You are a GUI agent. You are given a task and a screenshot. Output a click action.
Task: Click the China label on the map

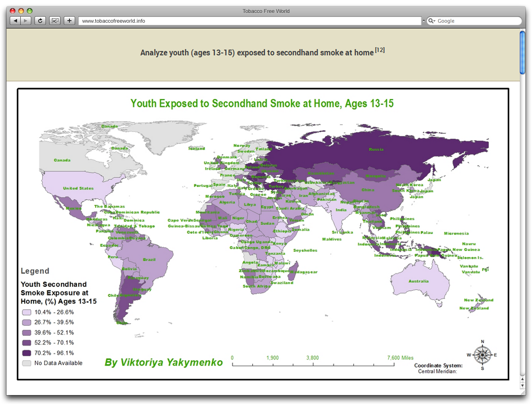pos(368,190)
